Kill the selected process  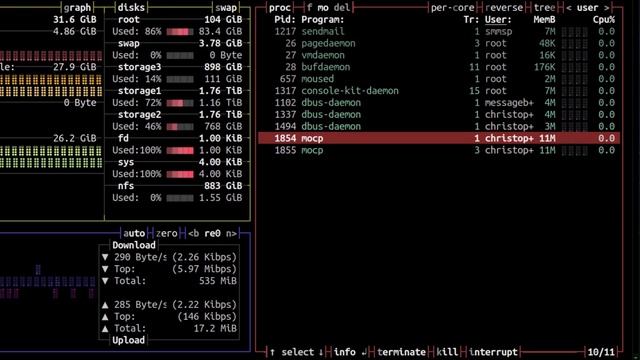click(447, 352)
